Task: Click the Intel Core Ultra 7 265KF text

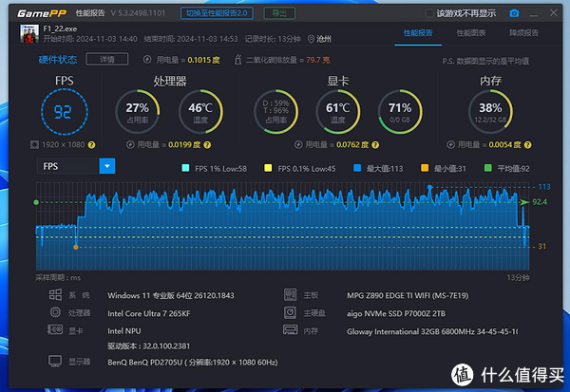Action: coord(149,313)
